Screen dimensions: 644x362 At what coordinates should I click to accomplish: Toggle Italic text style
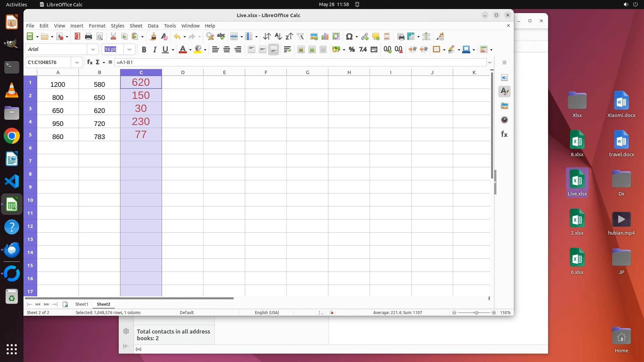155,50
